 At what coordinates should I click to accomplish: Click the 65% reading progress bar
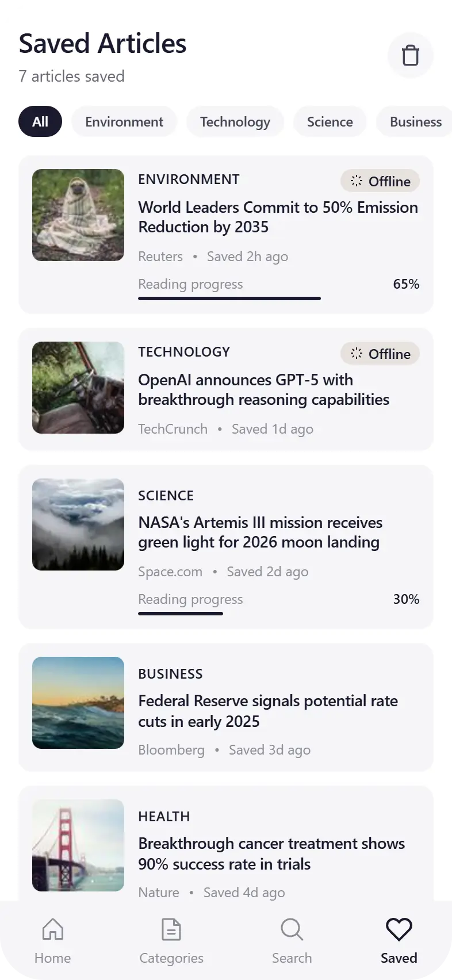click(x=229, y=298)
